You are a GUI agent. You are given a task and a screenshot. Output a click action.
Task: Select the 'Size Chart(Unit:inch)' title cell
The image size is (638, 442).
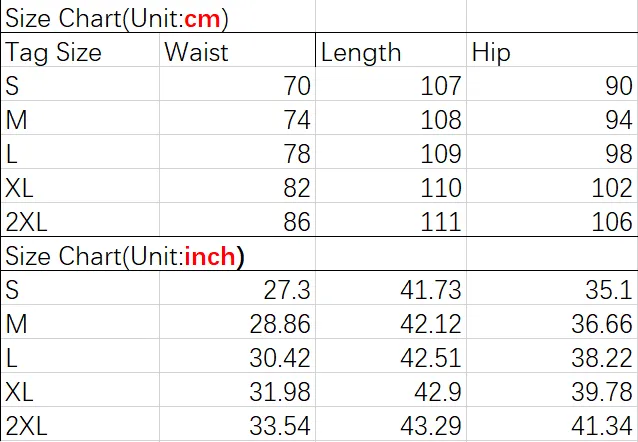[x=158, y=254]
